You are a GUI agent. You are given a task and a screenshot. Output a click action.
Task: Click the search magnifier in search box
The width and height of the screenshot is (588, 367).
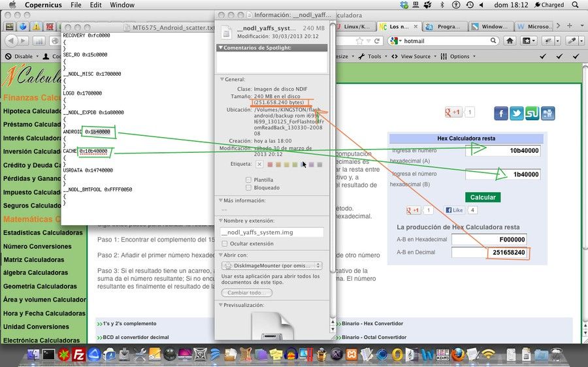(x=493, y=40)
